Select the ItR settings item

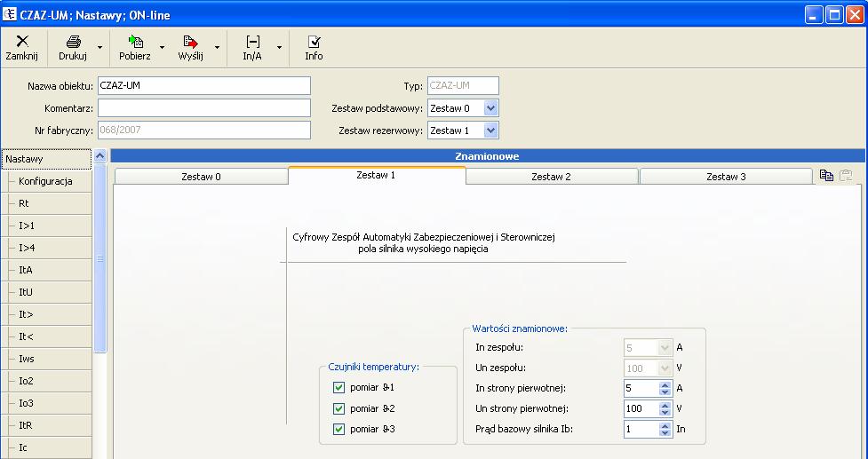point(46,425)
